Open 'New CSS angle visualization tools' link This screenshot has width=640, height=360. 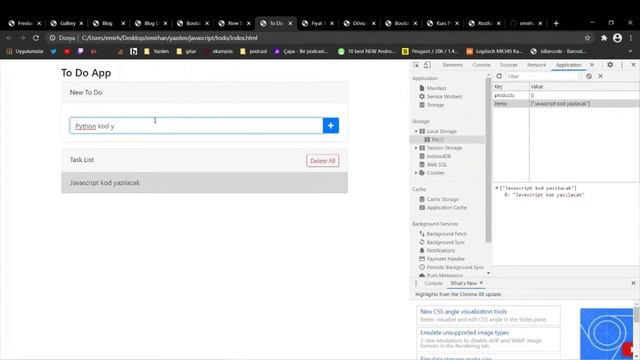463,312
